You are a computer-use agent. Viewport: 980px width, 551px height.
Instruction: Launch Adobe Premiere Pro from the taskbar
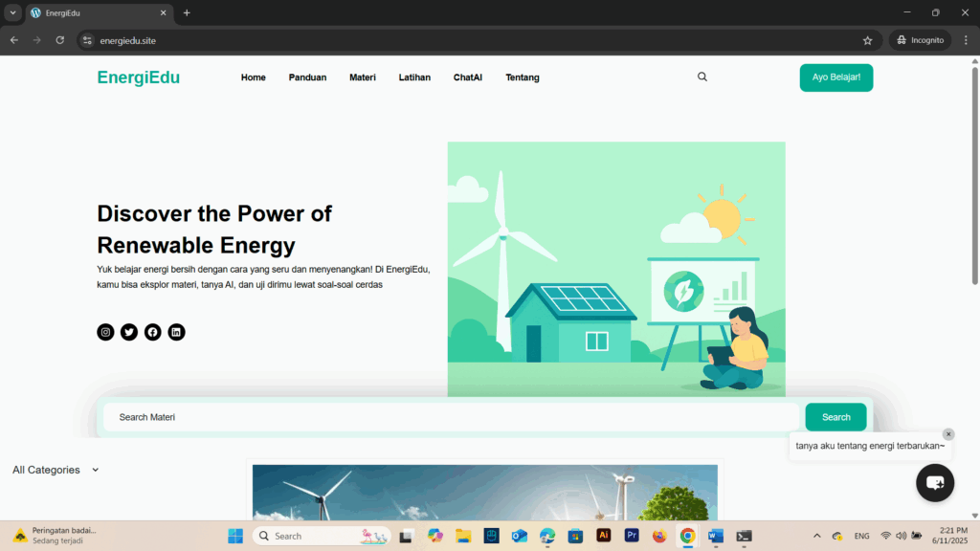pos(632,536)
